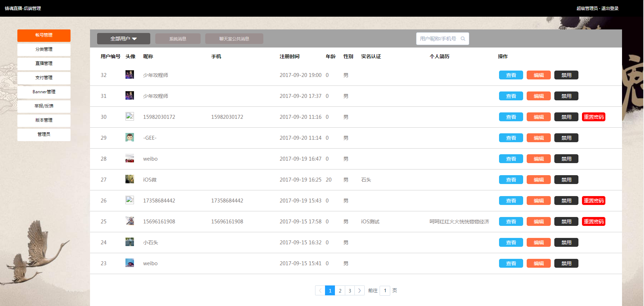Disable user 26
This screenshot has width=644, height=306.
(x=566, y=201)
